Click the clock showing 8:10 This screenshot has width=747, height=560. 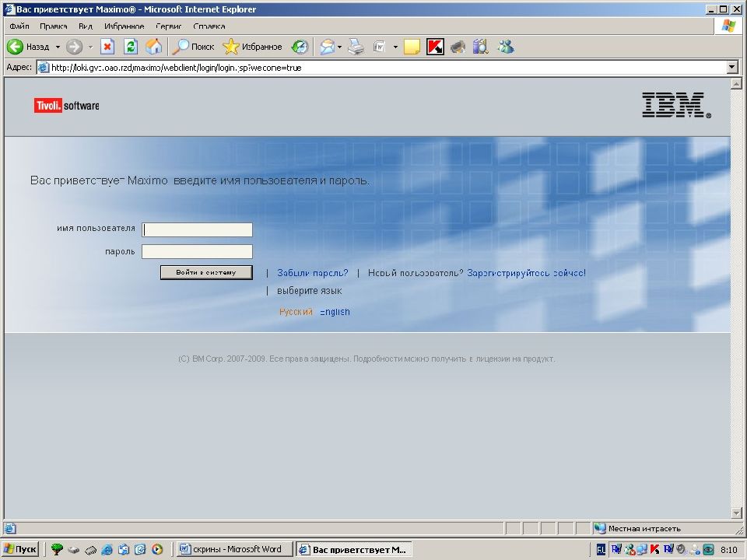click(x=729, y=550)
